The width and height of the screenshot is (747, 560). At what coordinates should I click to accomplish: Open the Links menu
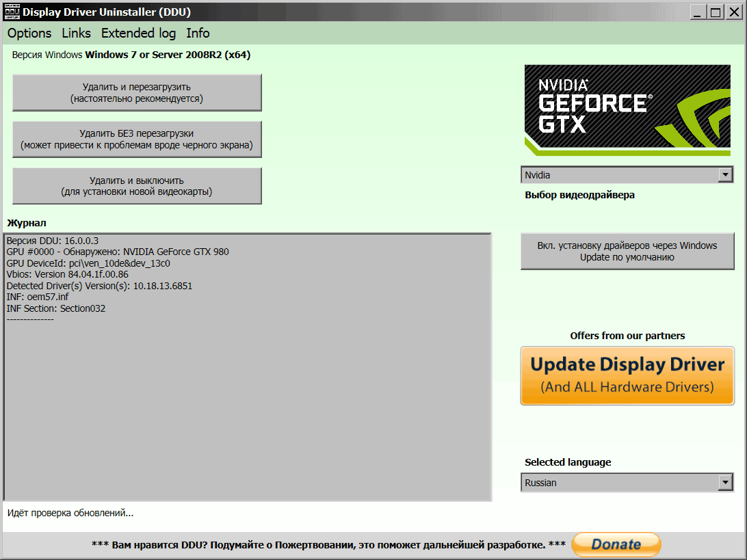click(76, 33)
